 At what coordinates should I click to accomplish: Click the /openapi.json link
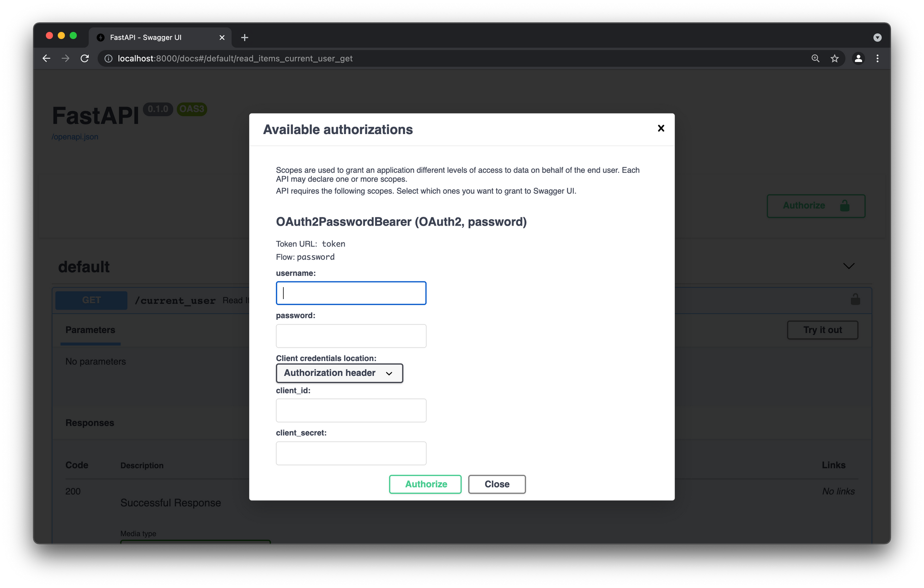click(x=75, y=137)
